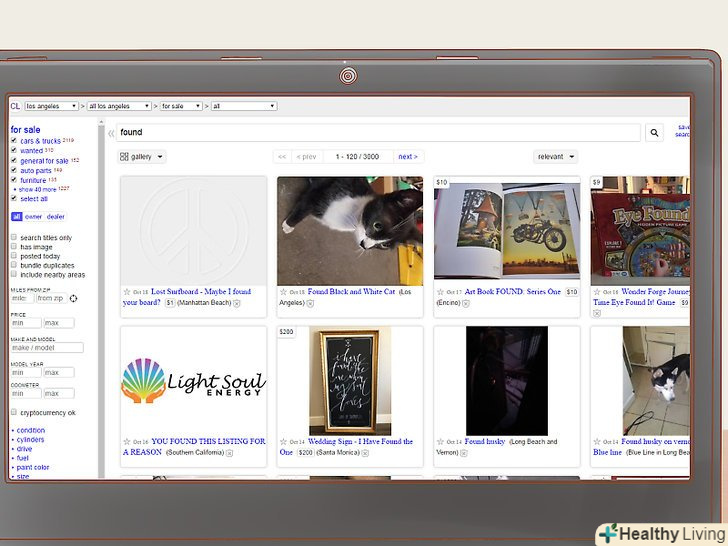Open the Light Soul Energy image

pos(193,381)
